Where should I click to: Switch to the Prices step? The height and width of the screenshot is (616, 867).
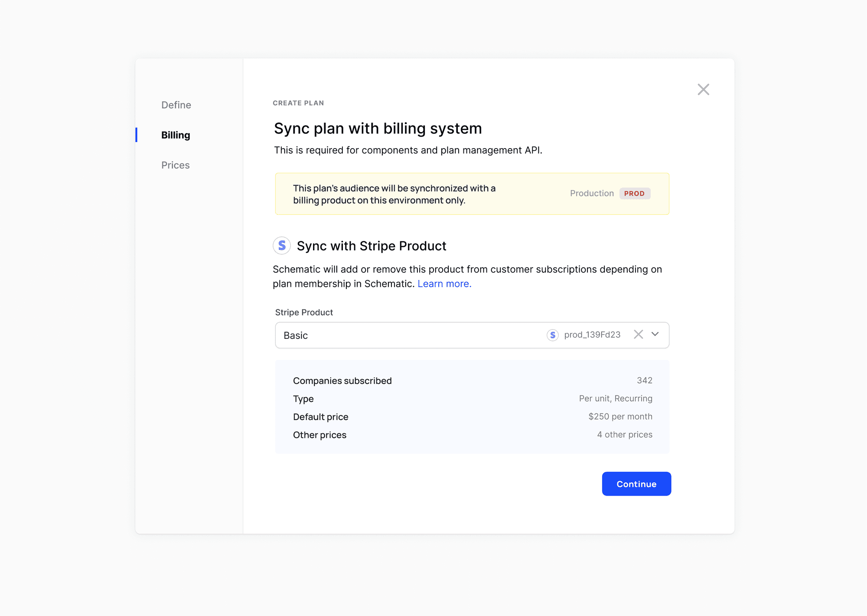click(x=175, y=165)
